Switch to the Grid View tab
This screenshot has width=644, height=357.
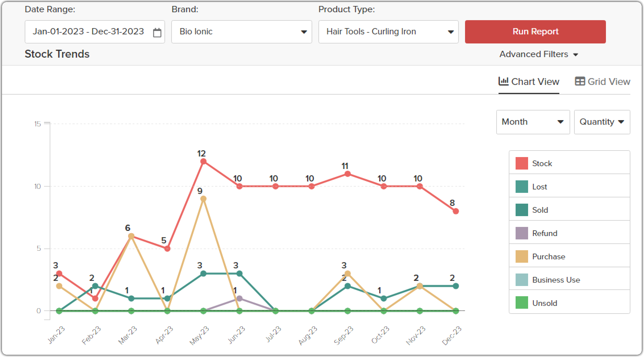pyautogui.click(x=603, y=82)
